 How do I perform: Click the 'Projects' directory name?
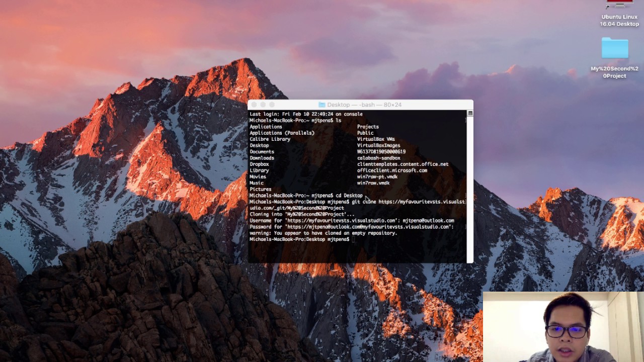(368, 127)
